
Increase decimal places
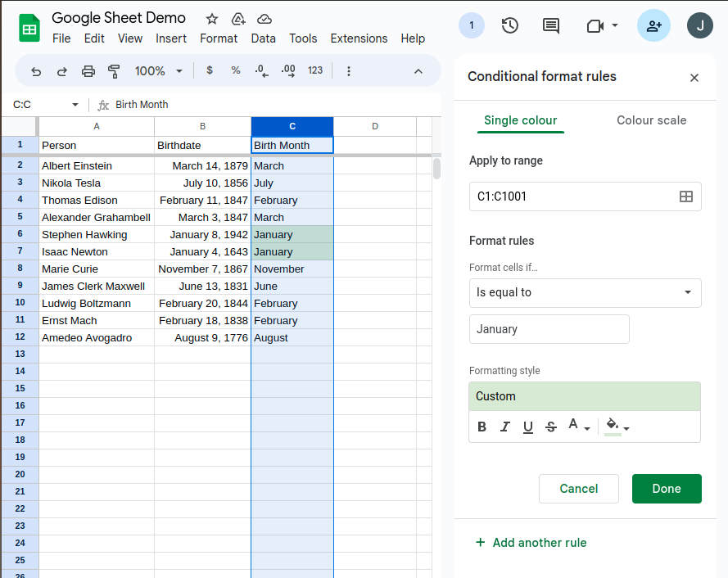(x=288, y=70)
